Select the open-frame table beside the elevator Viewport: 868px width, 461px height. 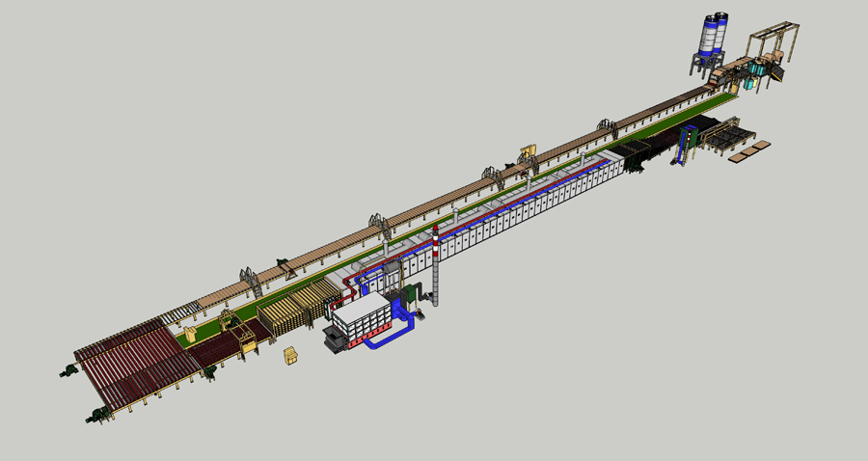point(723,136)
